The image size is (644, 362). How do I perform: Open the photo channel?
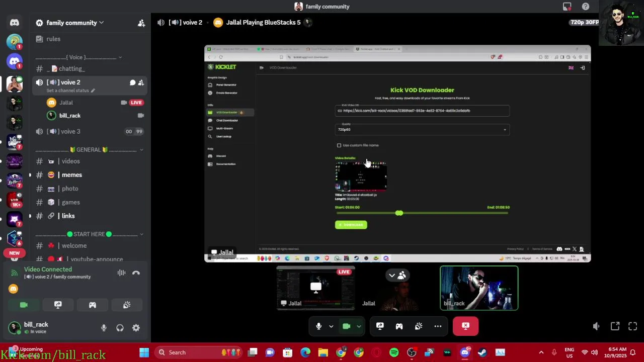(90, 189)
